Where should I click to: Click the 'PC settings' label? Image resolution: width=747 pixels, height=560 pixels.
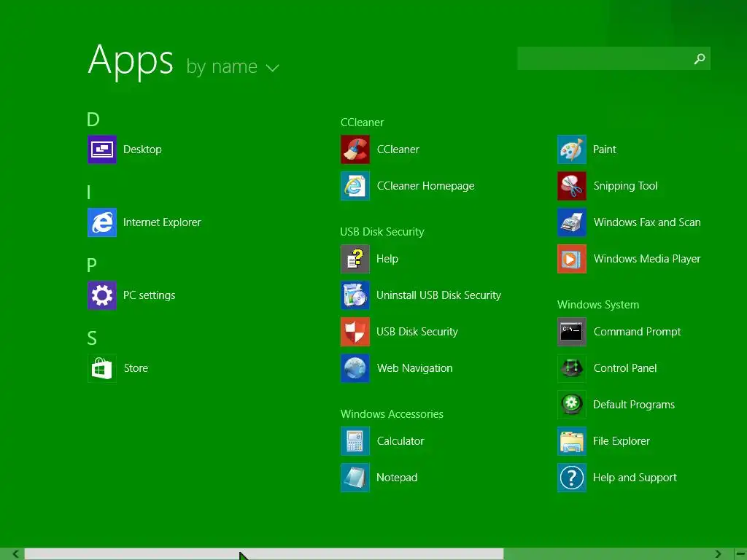tap(149, 295)
